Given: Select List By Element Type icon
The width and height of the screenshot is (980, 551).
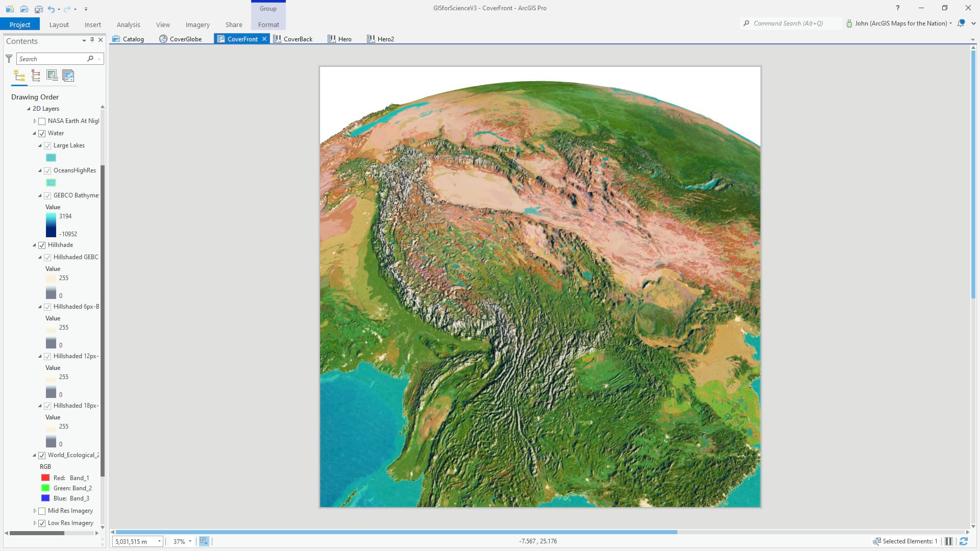Looking at the screenshot, I should point(36,76).
